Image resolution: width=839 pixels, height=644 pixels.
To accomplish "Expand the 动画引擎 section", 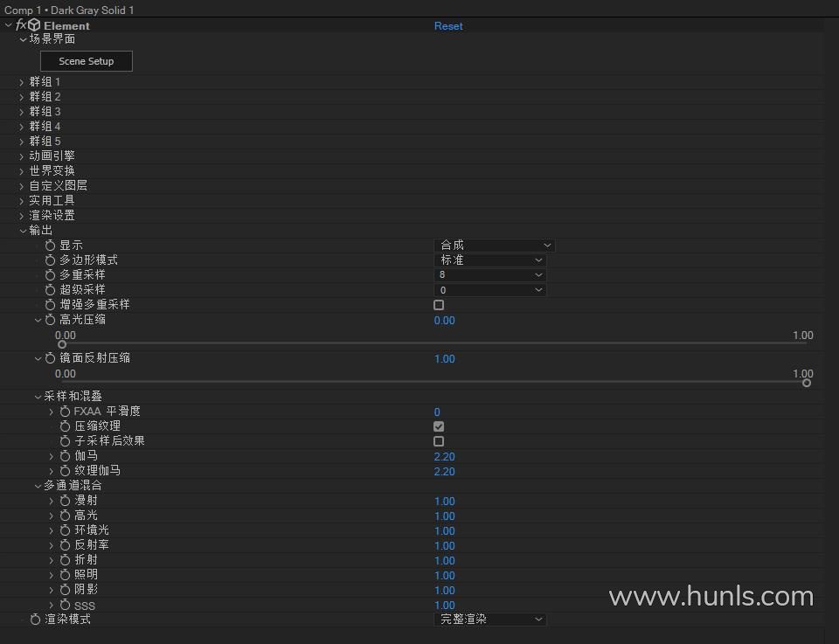I will tap(21, 156).
